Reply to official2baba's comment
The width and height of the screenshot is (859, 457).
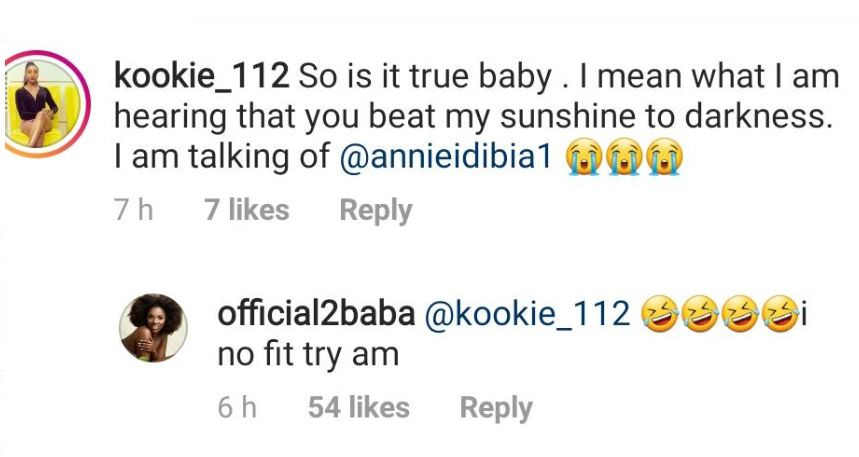pos(496,407)
